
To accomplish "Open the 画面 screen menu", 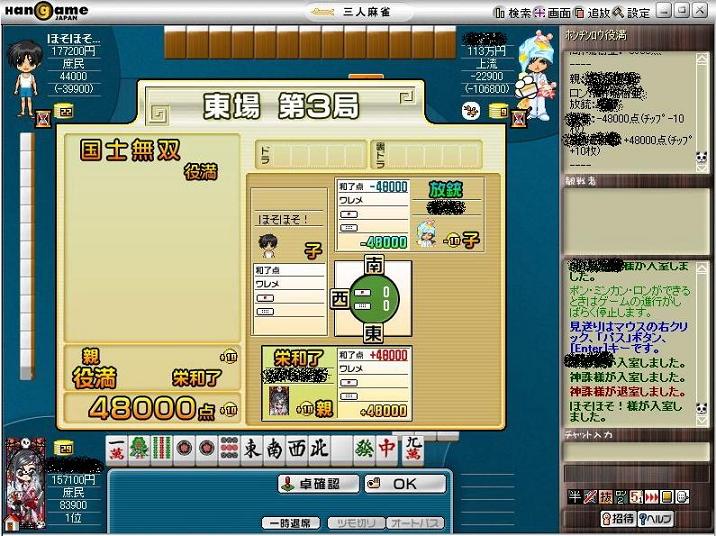I will pyautogui.click(x=552, y=12).
